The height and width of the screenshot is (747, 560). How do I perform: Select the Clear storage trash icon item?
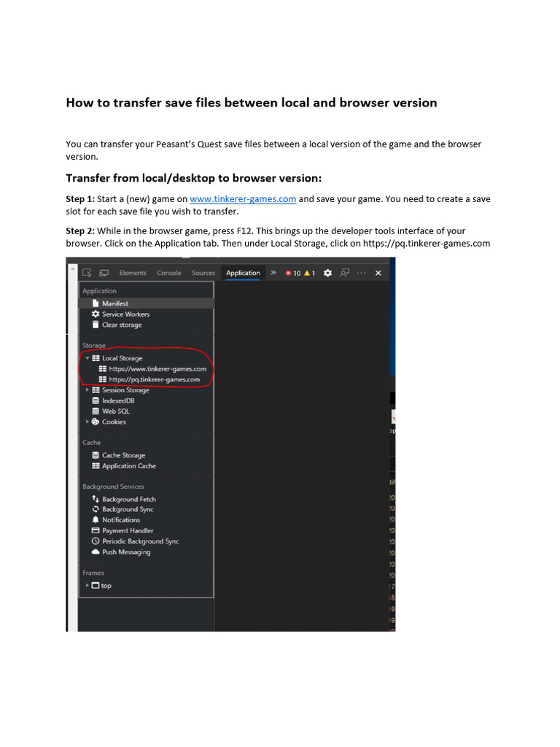click(x=117, y=325)
